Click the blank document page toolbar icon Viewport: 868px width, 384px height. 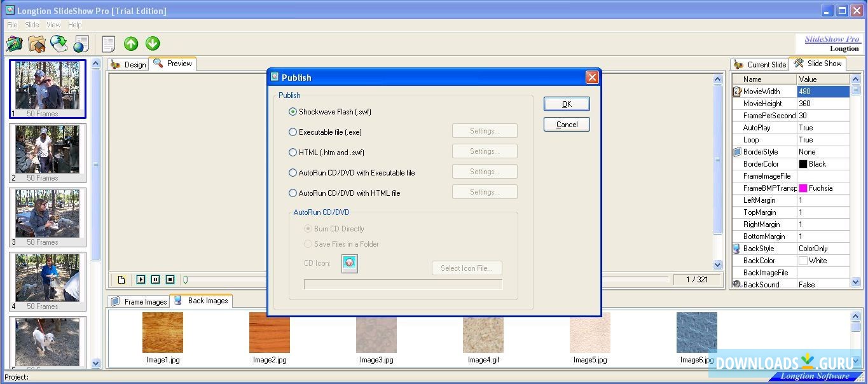pyautogui.click(x=109, y=44)
